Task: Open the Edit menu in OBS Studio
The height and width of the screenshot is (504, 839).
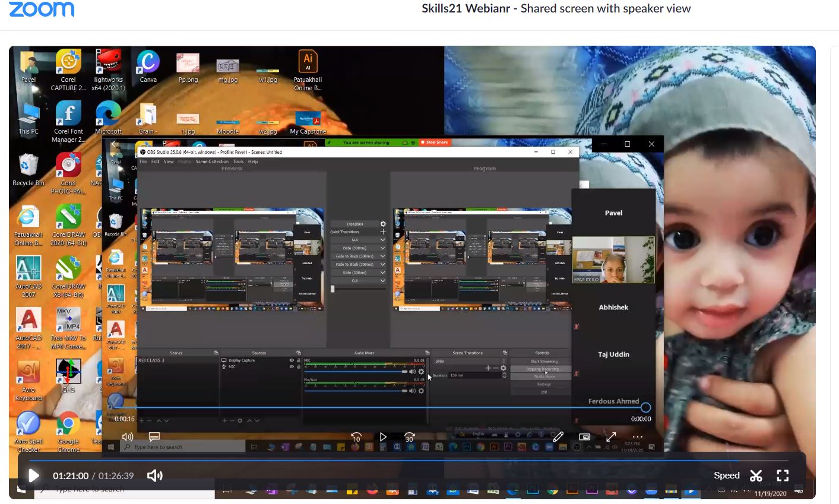Action: point(155,161)
